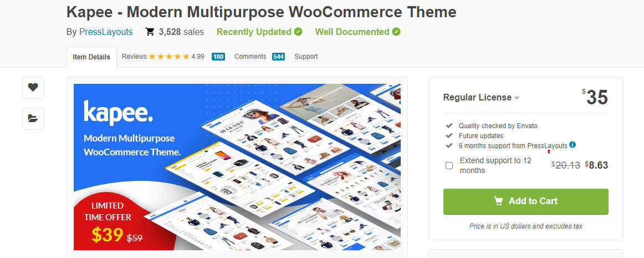Add item to favorites with heart icon
The height and width of the screenshot is (258, 644).
coord(33,88)
